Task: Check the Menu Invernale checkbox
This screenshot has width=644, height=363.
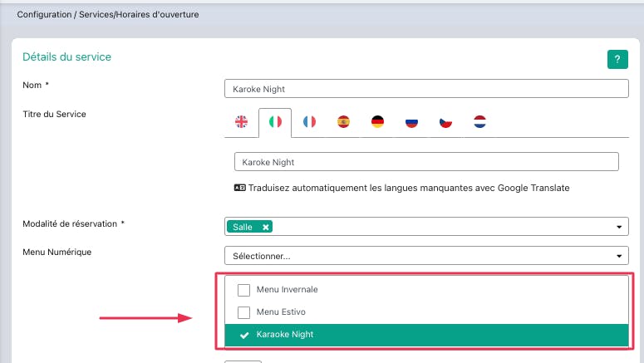Action: (243, 290)
